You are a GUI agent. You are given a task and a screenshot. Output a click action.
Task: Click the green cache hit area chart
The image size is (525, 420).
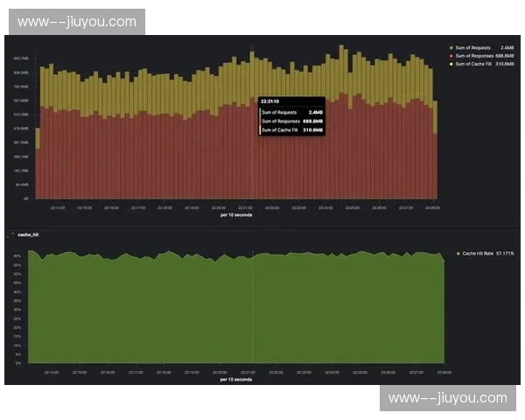tap(175, 306)
